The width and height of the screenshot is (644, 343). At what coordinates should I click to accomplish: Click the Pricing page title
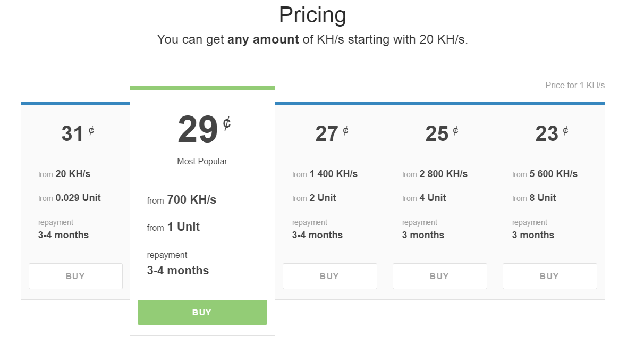coord(312,15)
